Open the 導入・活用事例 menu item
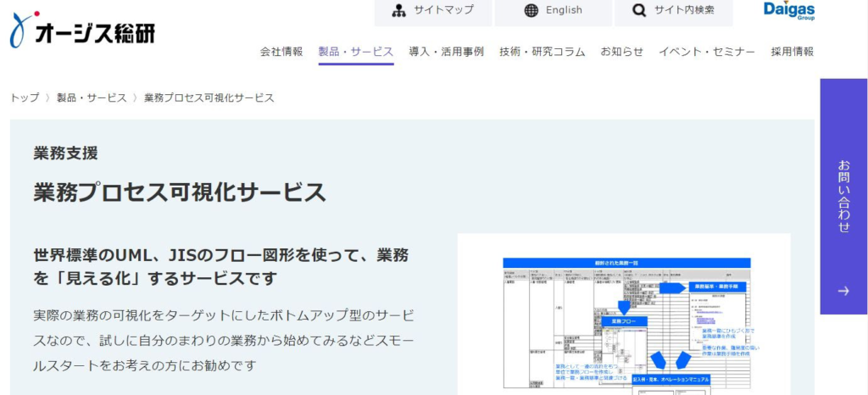Image resolution: width=868 pixels, height=395 pixels. click(x=446, y=52)
